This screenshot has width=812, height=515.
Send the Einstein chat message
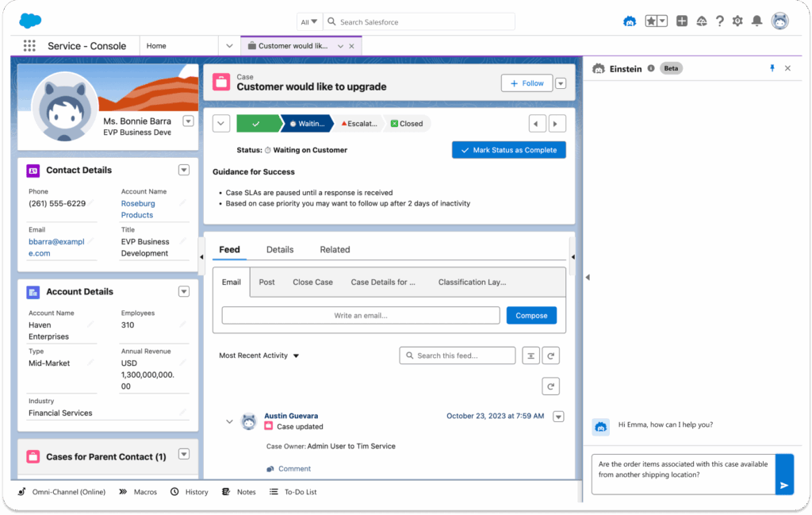click(783, 485)
